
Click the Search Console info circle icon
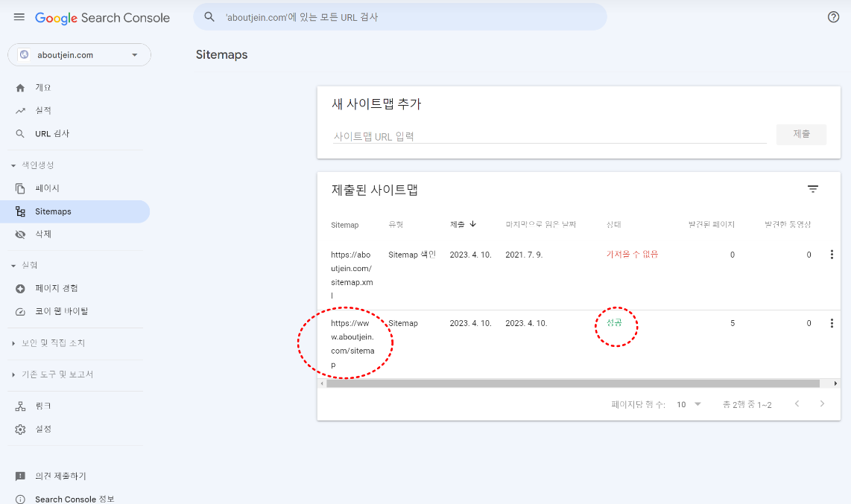click(x=20, y=499)
